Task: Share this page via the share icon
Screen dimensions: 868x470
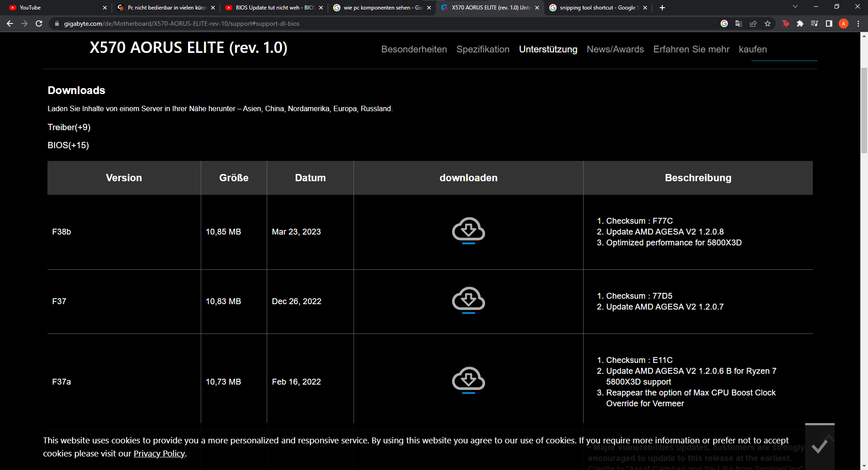Action: click(753, 23)
